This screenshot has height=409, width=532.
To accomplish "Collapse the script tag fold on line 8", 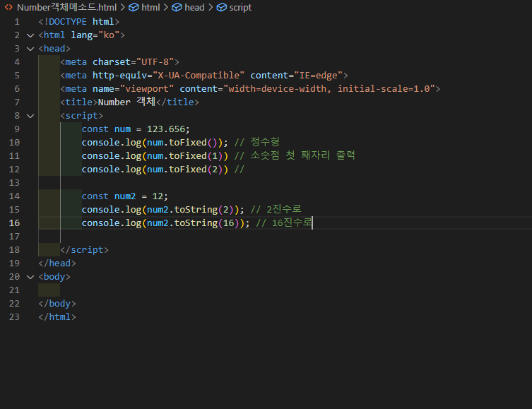I will coord(30,116).
